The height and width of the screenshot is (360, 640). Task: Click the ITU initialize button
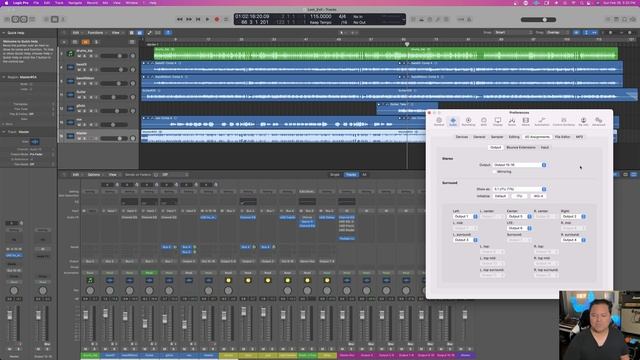(520, 196)
